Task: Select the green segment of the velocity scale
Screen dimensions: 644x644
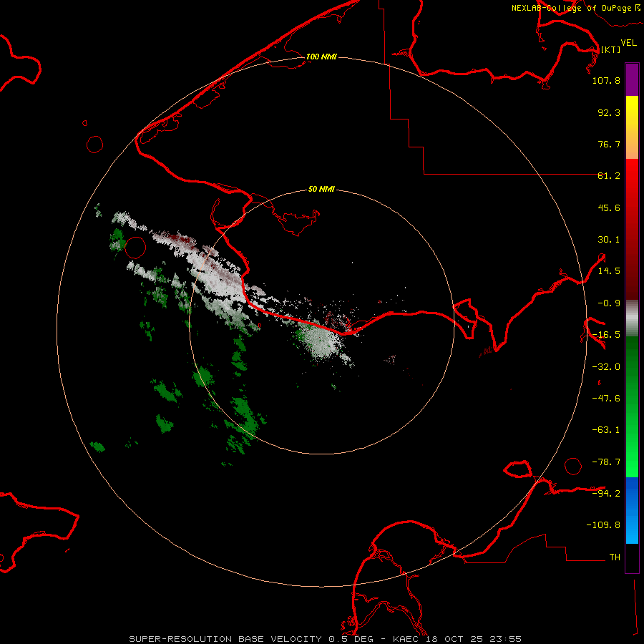Action: pos(632,406)
